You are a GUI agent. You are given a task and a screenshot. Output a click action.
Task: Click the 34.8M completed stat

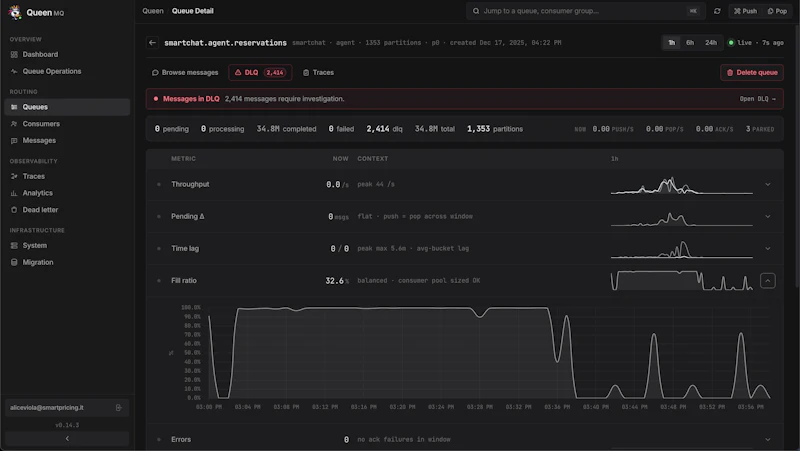(x=286, y=129)
